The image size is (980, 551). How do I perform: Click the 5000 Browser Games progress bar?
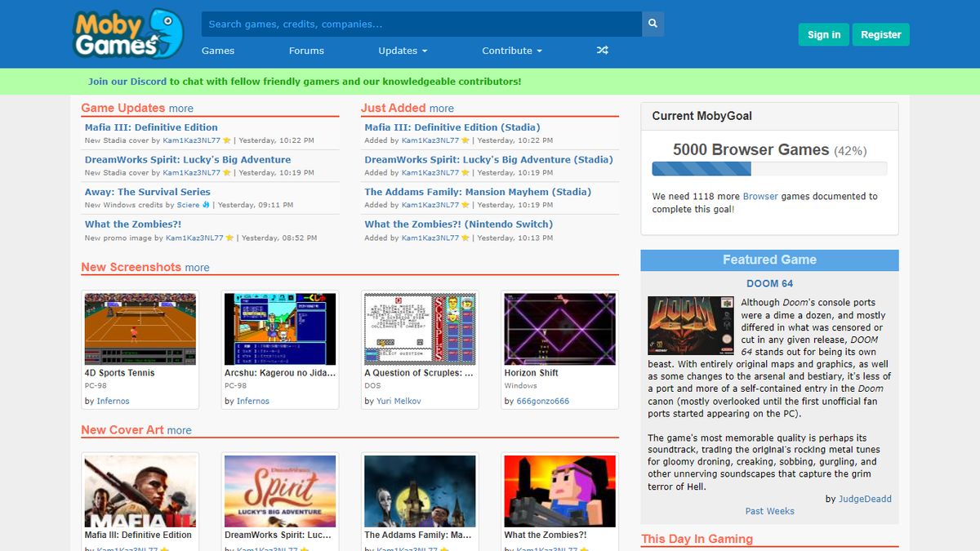[x=768, y=168]
